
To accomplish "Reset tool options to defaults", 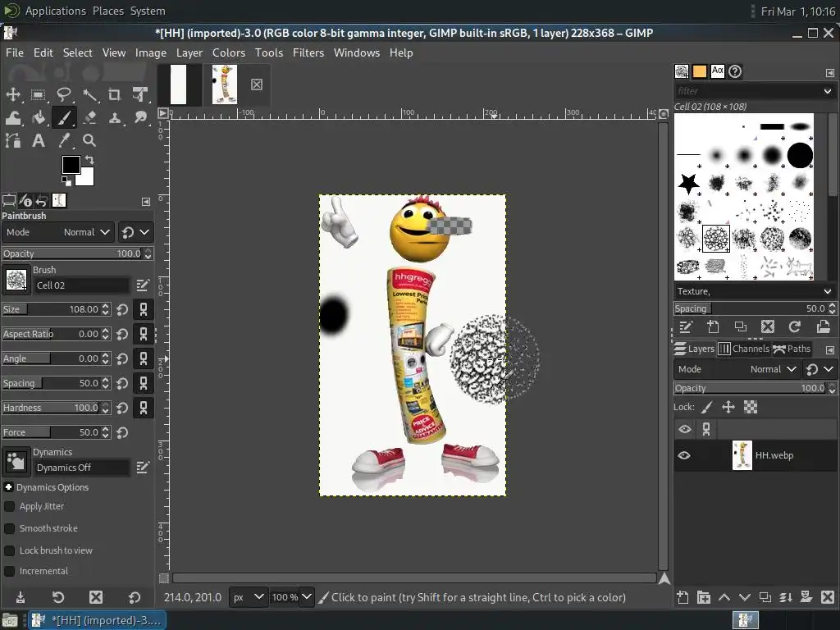I will tap(135, 597).
